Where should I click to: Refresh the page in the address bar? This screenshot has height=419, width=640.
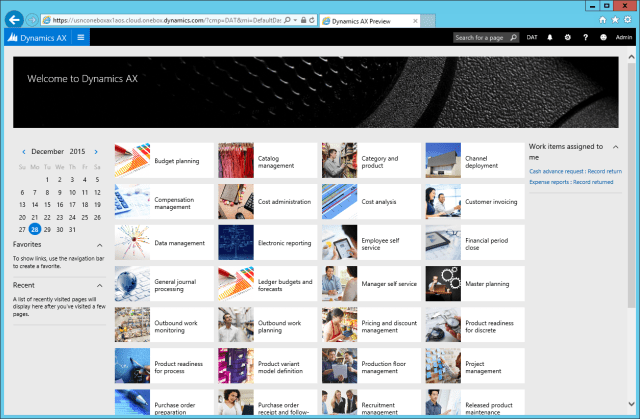(312, 20)
